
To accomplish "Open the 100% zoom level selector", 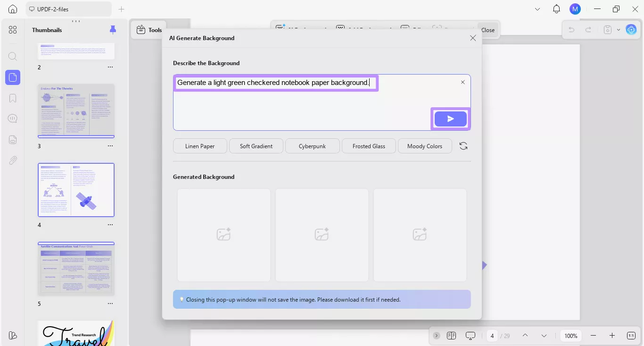I will pyautogui.click(x=571, y=336).
